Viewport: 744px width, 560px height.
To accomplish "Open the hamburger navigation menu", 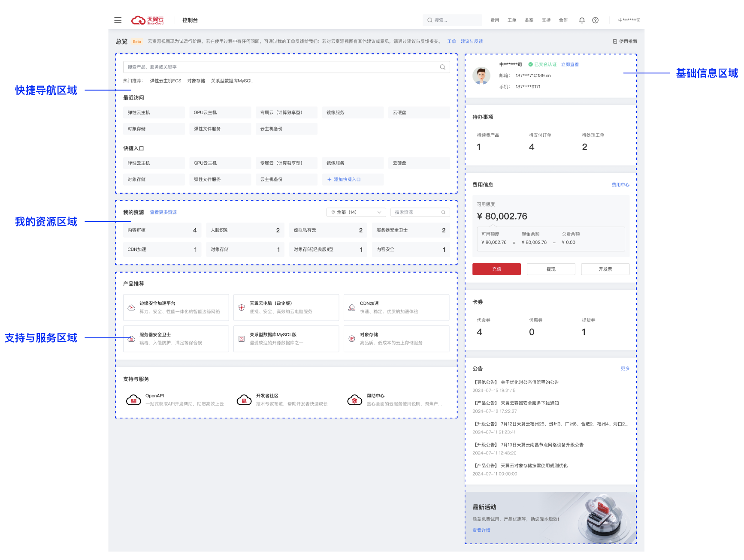I will pos(118,20).
